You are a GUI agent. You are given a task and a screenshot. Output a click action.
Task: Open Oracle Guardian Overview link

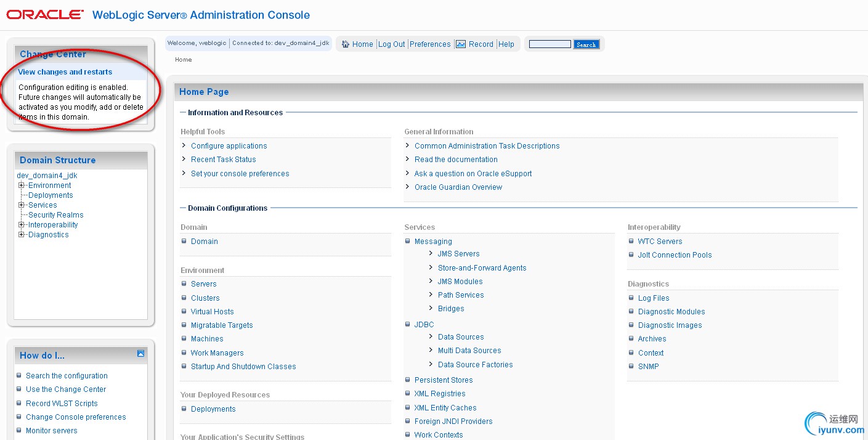coord(458,187)
